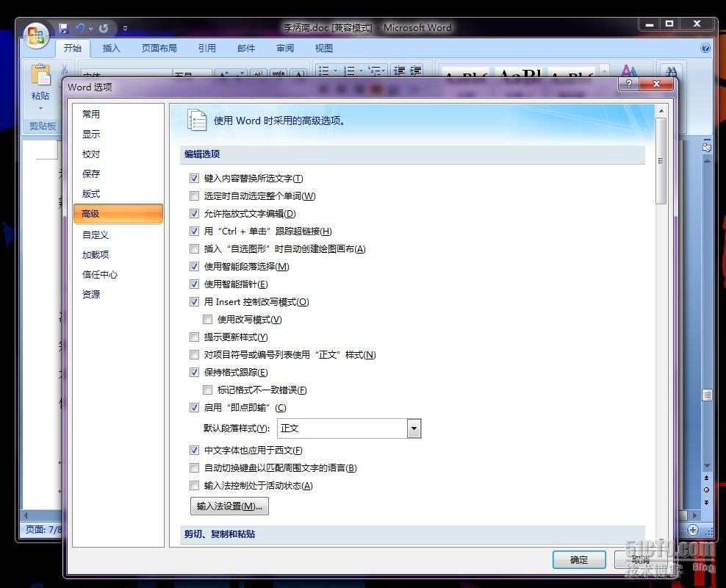Enable 提示更新样式 checkbox
Image resolution: width=726 pixels, height=588 pixels.
point(195,337)
